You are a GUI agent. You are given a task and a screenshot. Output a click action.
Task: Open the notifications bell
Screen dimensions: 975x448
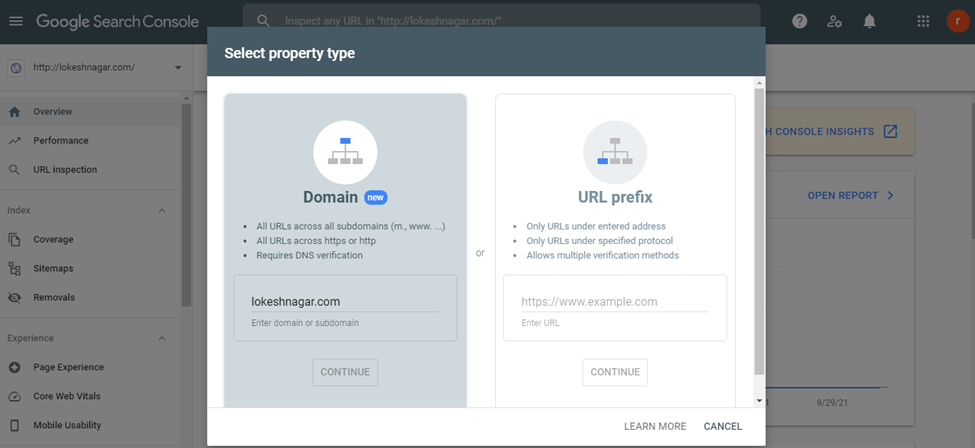coord(869,21)
